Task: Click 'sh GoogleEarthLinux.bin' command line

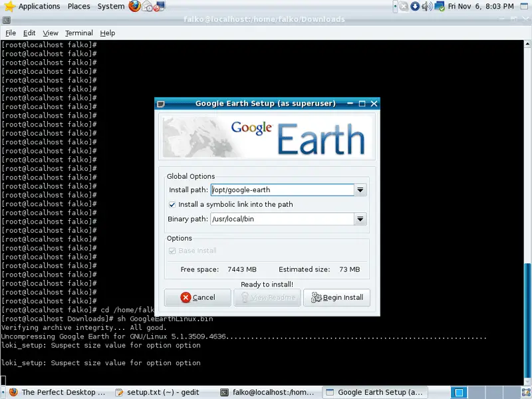Action: click(165, 319)
